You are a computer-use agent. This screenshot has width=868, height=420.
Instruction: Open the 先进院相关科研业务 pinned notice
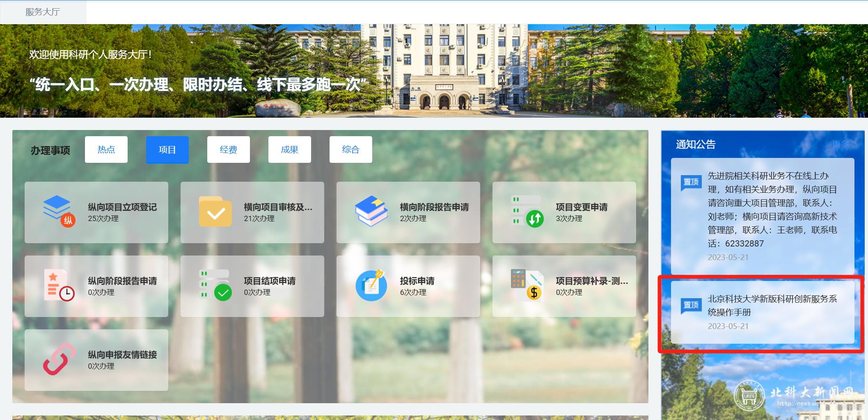[x=772, y=210]
